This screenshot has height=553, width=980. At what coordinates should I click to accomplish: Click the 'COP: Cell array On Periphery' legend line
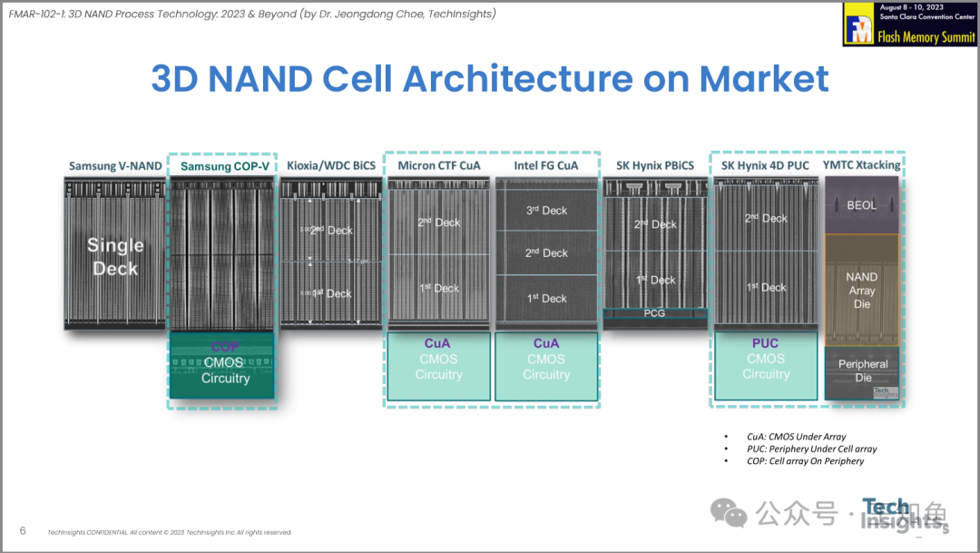[x=805, y=461]
